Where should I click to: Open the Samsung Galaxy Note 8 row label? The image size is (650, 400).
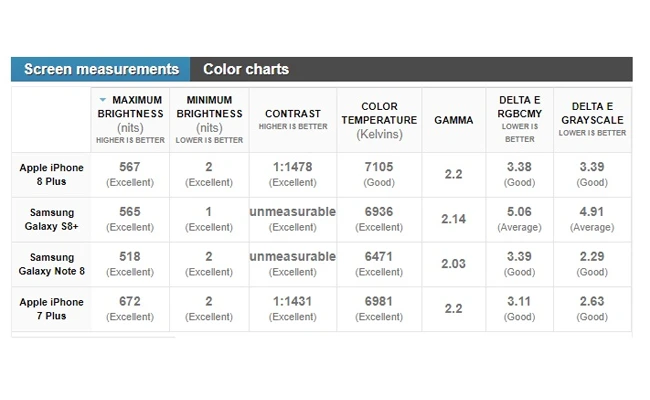[x=52, y=264]
